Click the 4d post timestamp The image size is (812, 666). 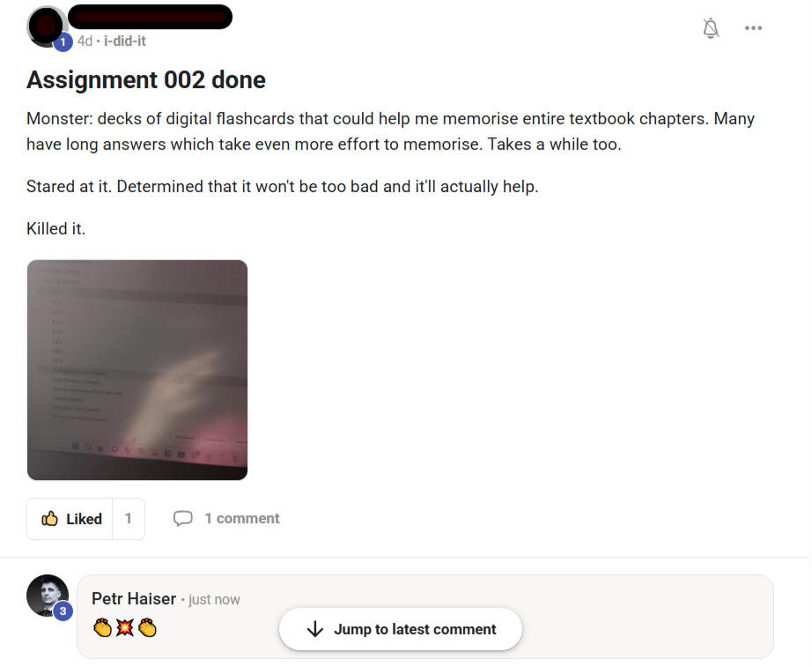(x=85, y=41)
